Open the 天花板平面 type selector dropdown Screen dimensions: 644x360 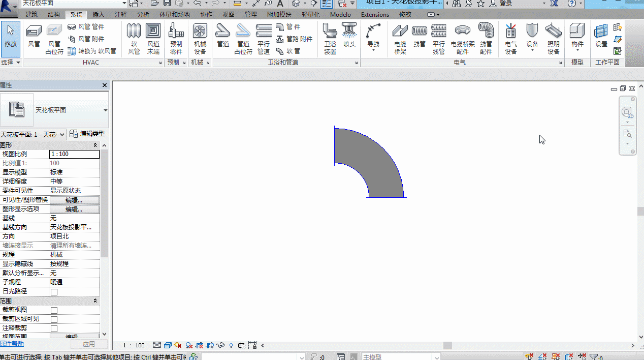pyautogui.click(x=106, y=110)
